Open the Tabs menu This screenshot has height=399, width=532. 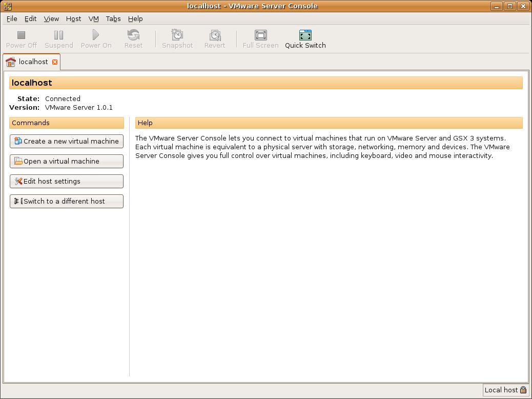(113, 18)
